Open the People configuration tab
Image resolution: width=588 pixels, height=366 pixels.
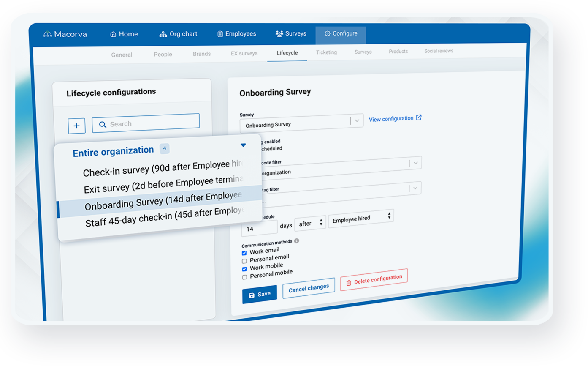pyautogui.click(x=163, y=54)
